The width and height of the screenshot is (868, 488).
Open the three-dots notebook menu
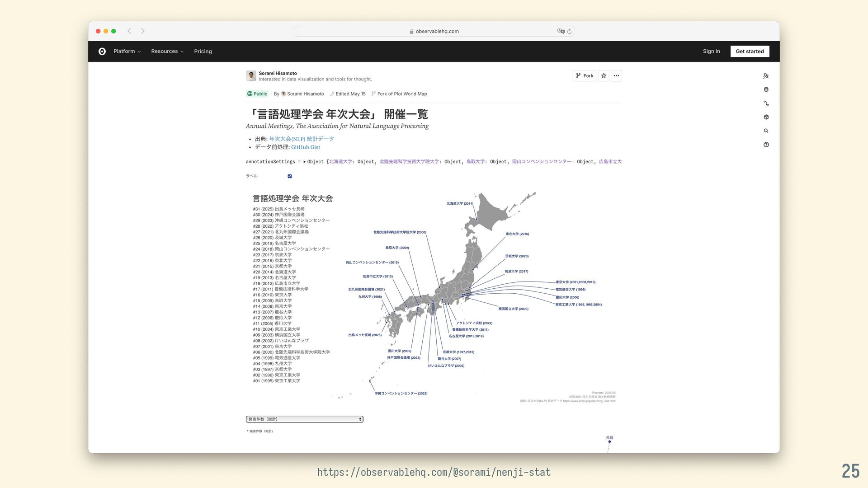tap(617, 76)
